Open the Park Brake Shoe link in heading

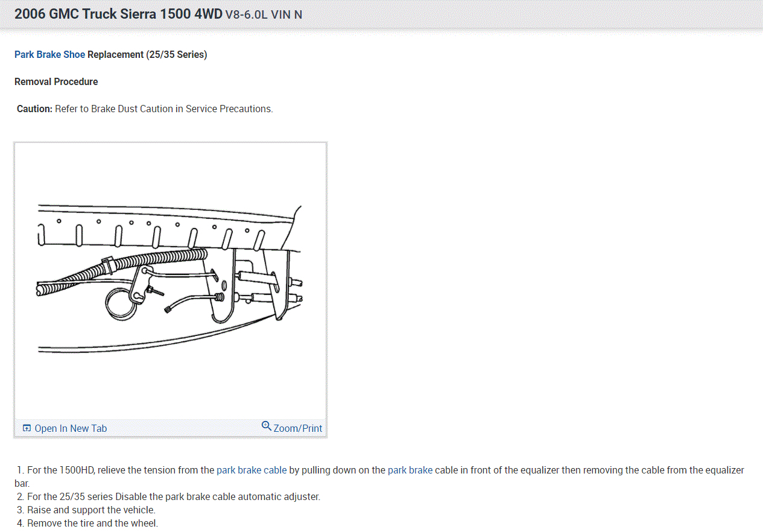(x=49, y=54)
